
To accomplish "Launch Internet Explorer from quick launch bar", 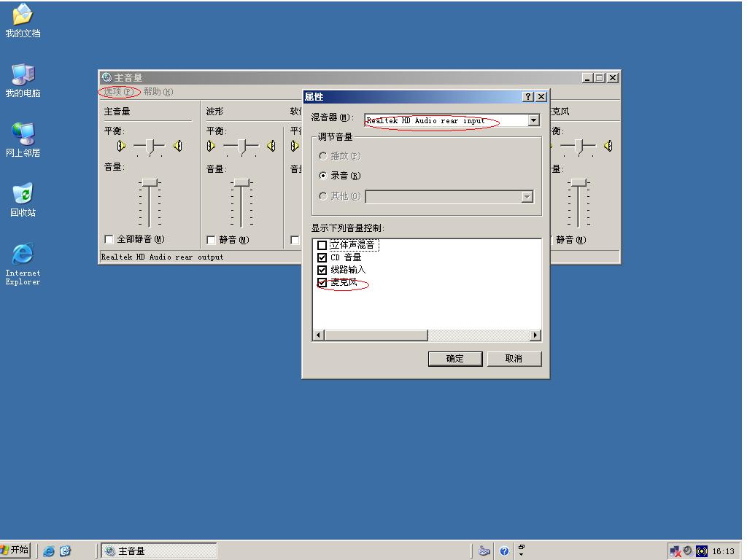I will 49,551.
